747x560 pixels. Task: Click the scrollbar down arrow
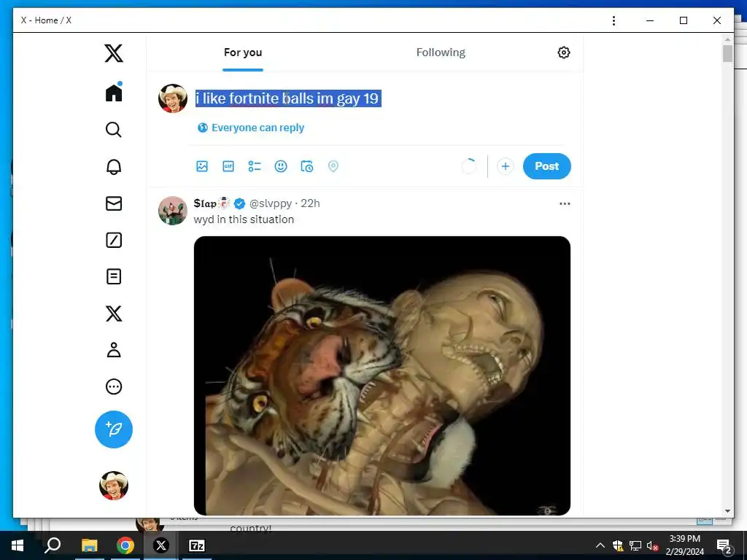pos(727,511)
